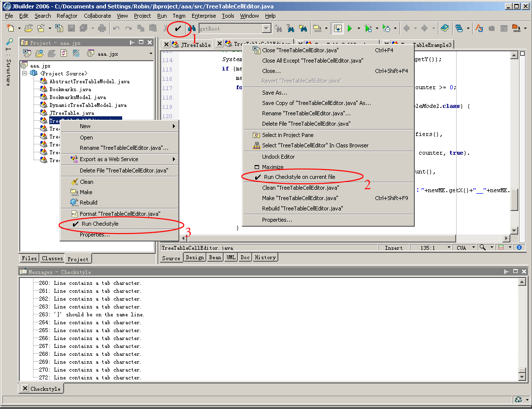Expand Export as a Web Service submenu

click(174, 159)
